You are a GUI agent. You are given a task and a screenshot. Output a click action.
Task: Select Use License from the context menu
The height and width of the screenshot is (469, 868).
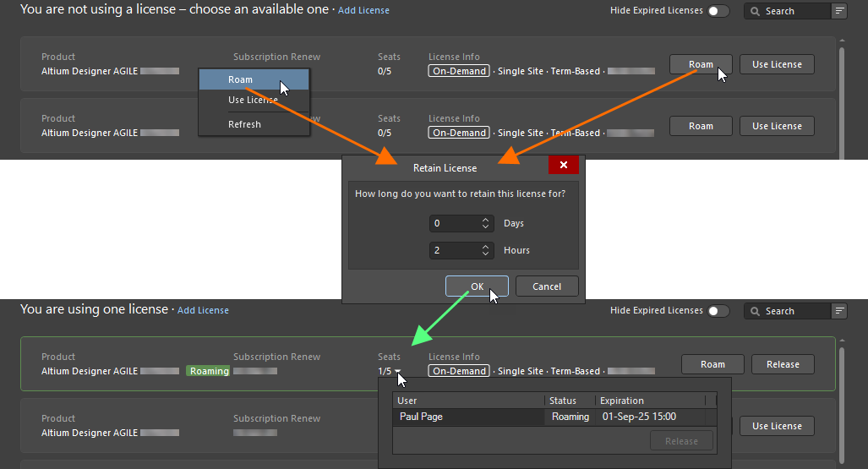[x=254, y=100]
